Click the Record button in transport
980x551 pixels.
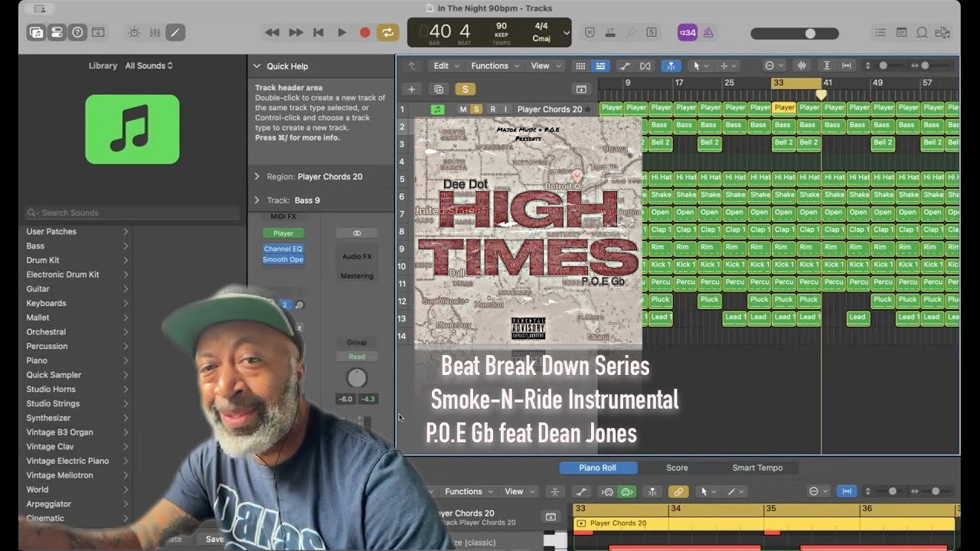pyautogui.click(x=365, y=32)
